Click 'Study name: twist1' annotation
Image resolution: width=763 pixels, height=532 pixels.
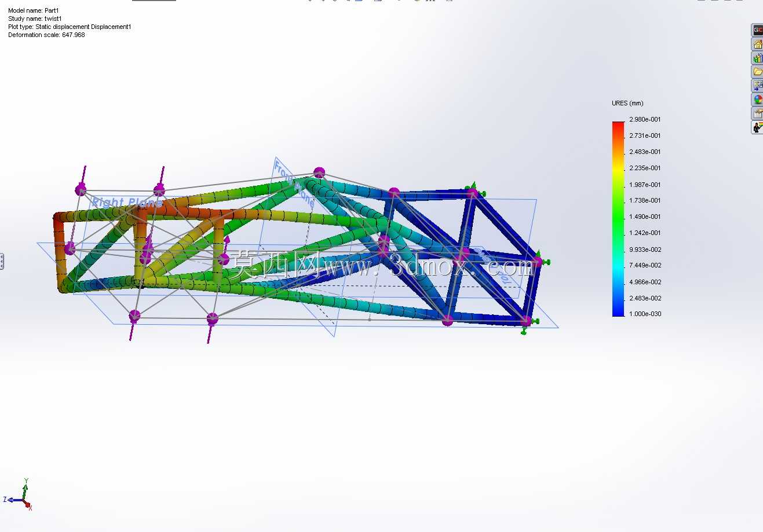35,19
